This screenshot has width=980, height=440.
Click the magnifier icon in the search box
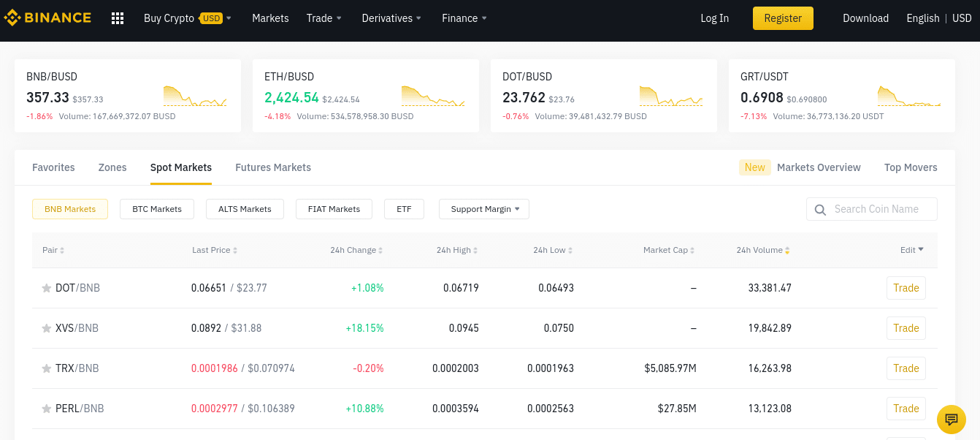819,209
